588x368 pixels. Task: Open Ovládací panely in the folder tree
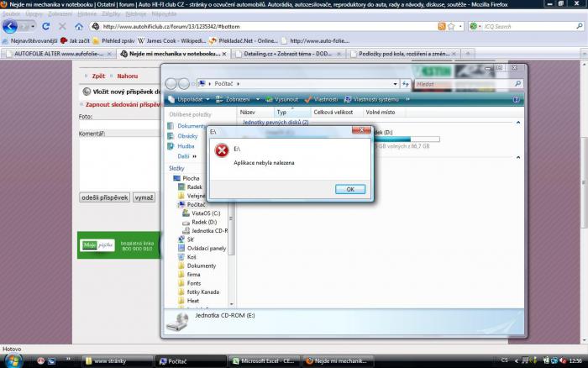point(206,248)
